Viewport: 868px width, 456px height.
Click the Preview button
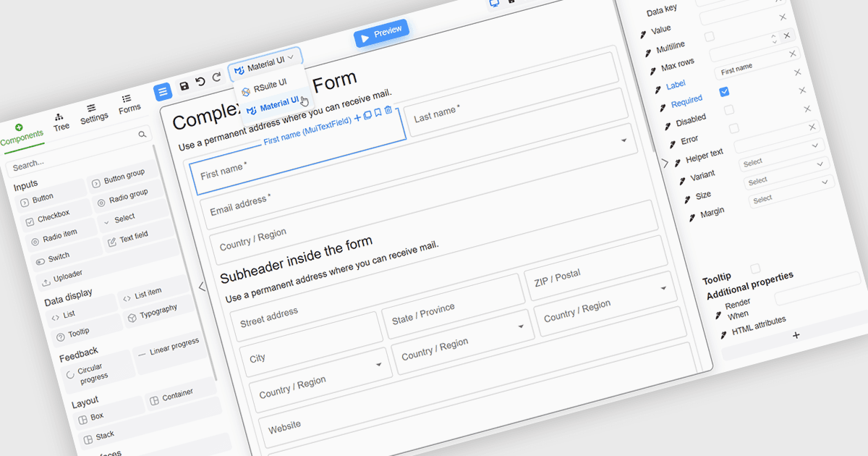click(381, 33)
